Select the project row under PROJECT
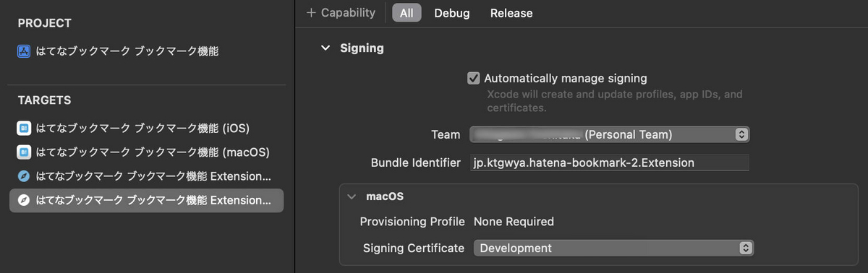 click(x=146, y=51)
